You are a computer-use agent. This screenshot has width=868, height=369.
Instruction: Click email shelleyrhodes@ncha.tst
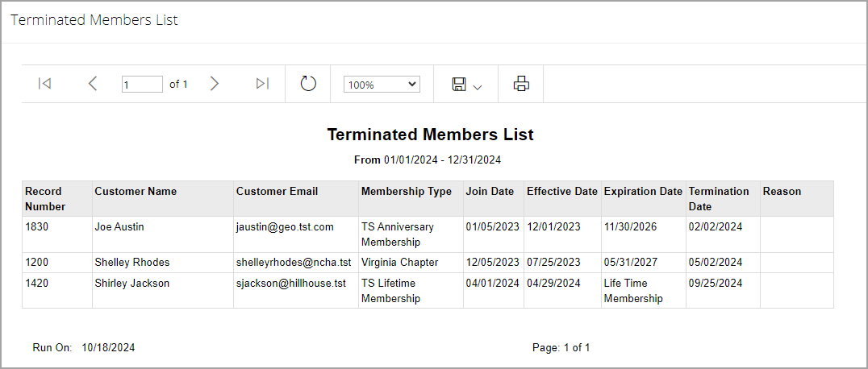click(294, 262)
